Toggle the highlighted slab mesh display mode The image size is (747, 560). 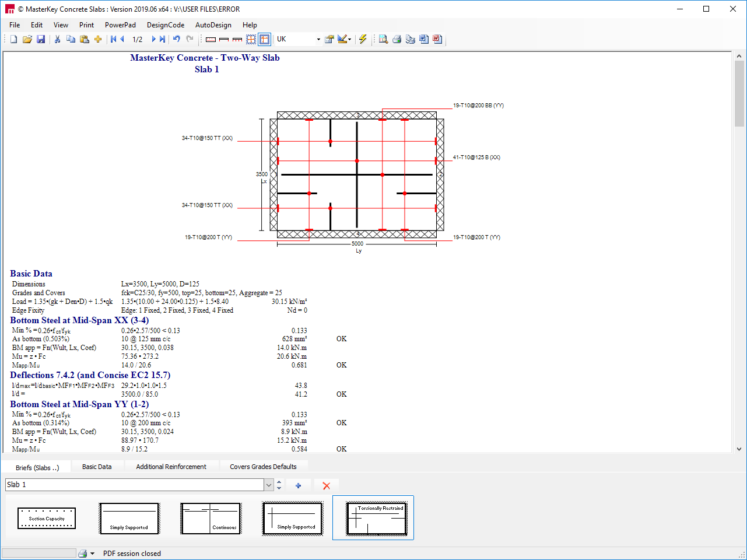click(264, 39)
